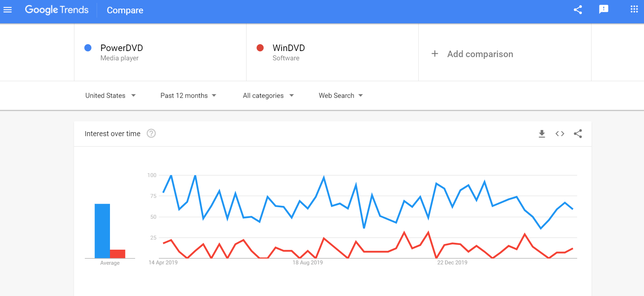Open the Google apps grid
The width and height of the screenshot is (644, 296).
pos(634,9)
